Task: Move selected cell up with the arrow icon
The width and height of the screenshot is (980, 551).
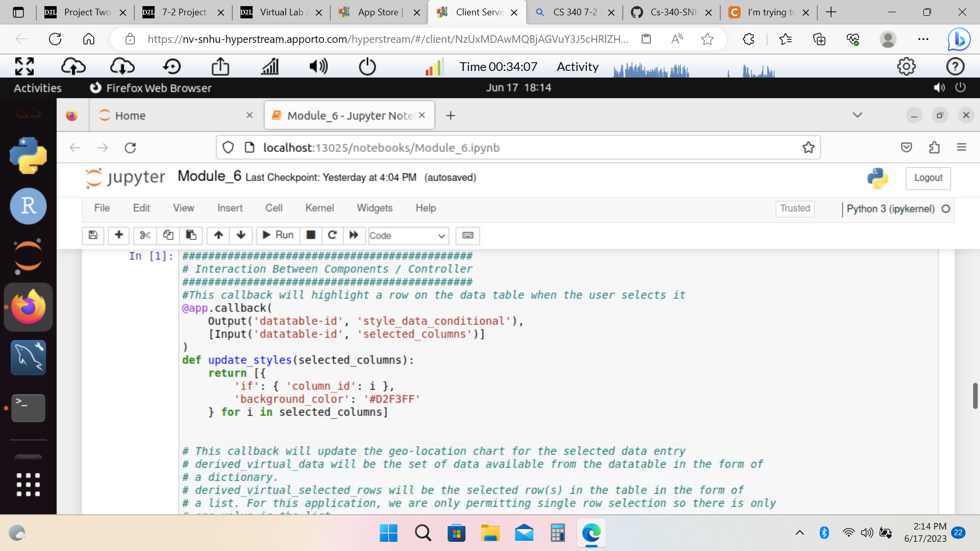Action: (218, 235)
